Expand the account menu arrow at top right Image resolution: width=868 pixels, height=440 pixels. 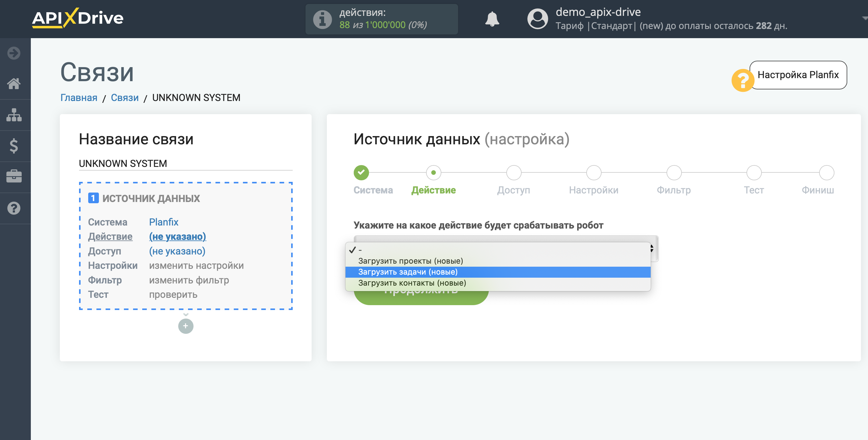864,18
